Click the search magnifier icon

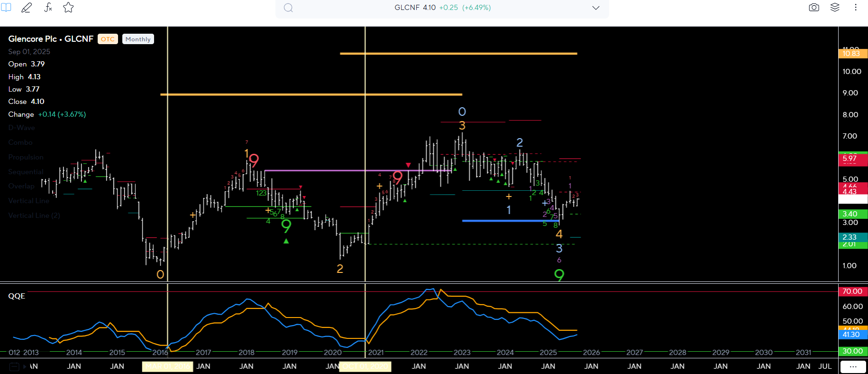coord(288,8)
